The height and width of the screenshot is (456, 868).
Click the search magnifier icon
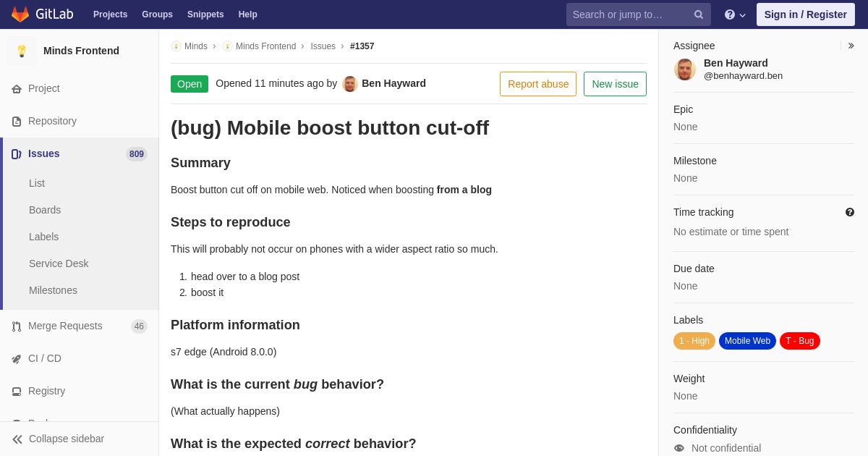coord(698,14)
